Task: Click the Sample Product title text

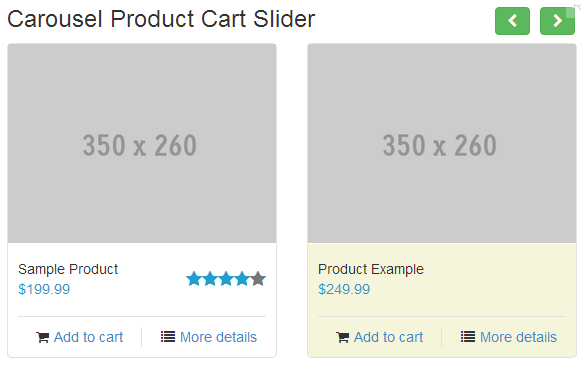Action: 68,269
